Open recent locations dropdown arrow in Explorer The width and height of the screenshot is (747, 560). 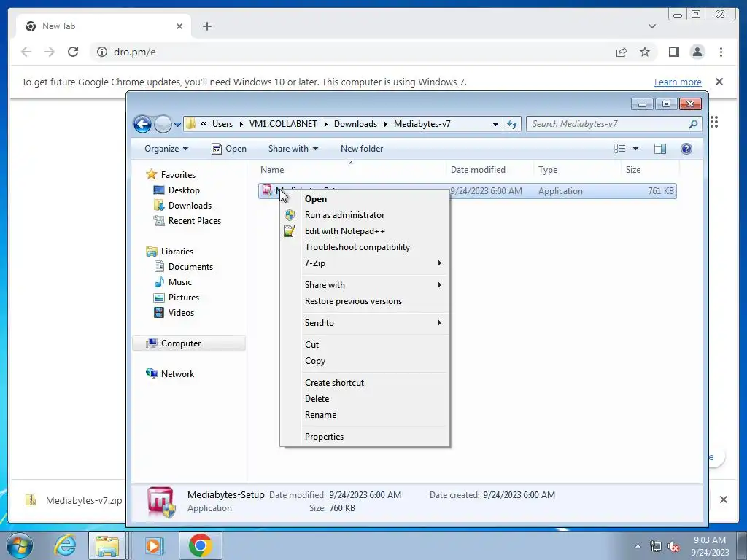[177, 124]
